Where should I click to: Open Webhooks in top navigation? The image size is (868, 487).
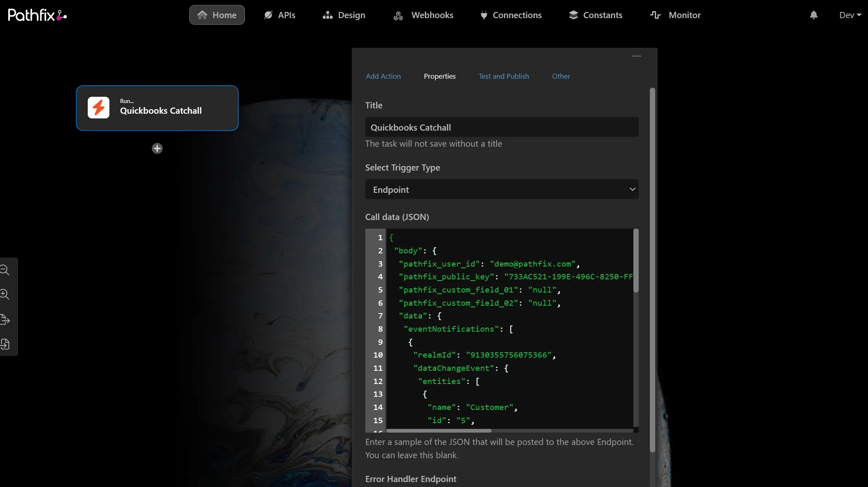[423, 15]
